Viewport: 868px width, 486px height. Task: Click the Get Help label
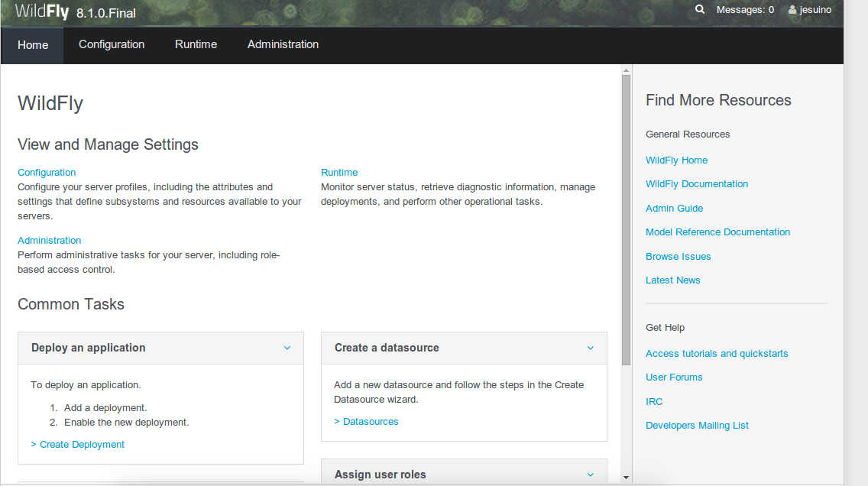point(665,328)
